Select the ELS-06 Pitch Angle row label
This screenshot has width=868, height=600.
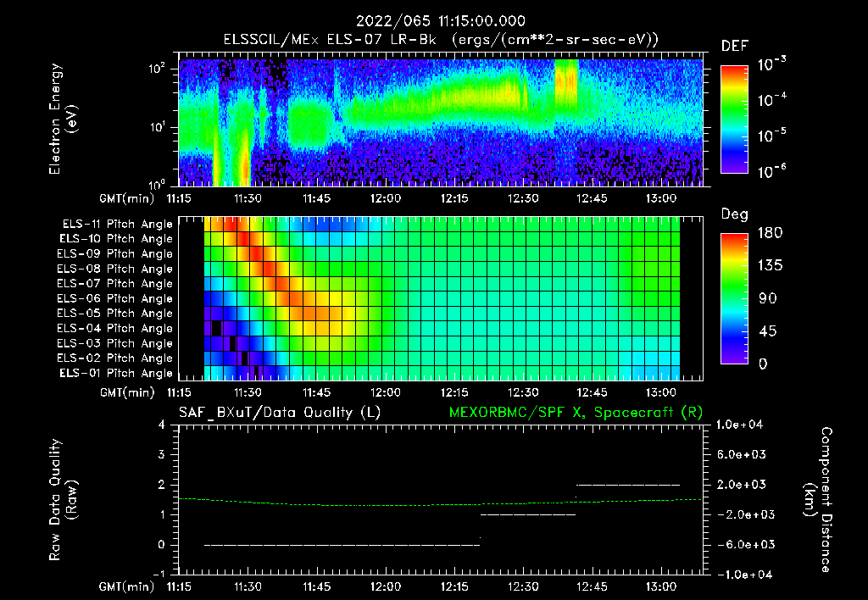[115, 299]
